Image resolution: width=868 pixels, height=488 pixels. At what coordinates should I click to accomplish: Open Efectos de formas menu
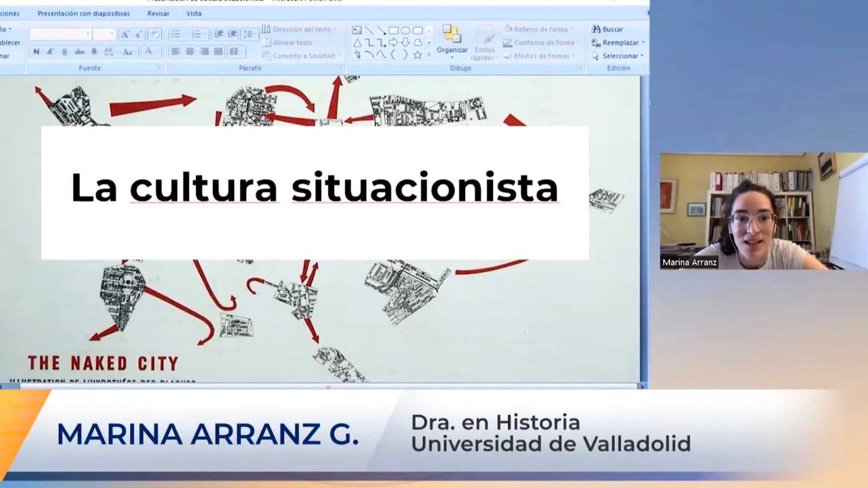[539, 56]
